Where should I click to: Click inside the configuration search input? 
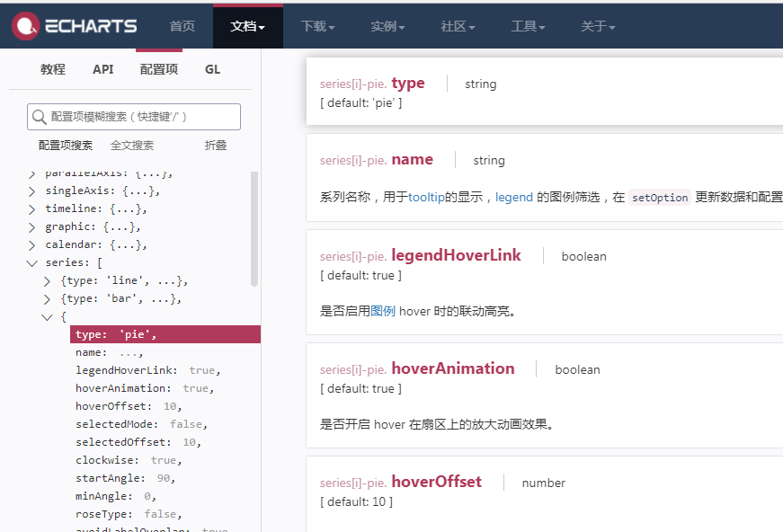135,117
